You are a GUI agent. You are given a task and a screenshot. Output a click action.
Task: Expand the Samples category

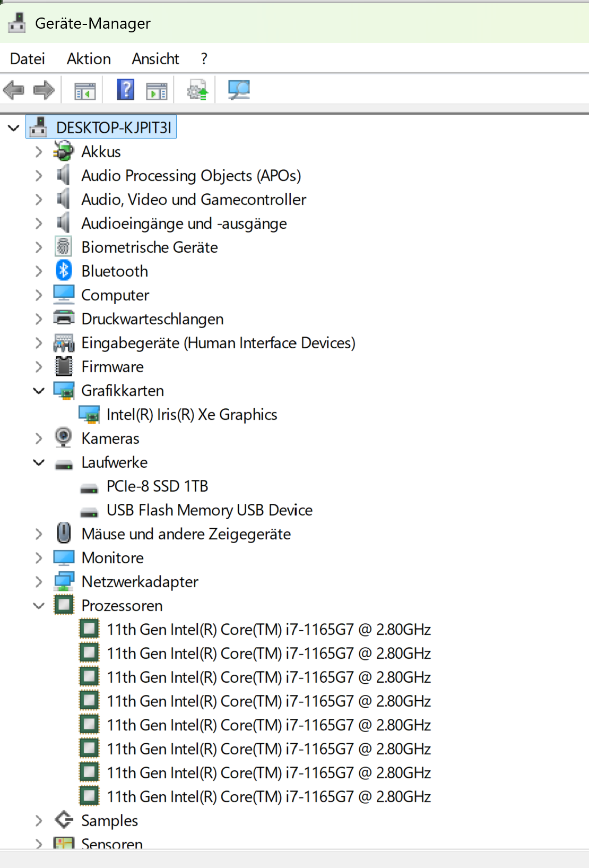coord(38,821)
